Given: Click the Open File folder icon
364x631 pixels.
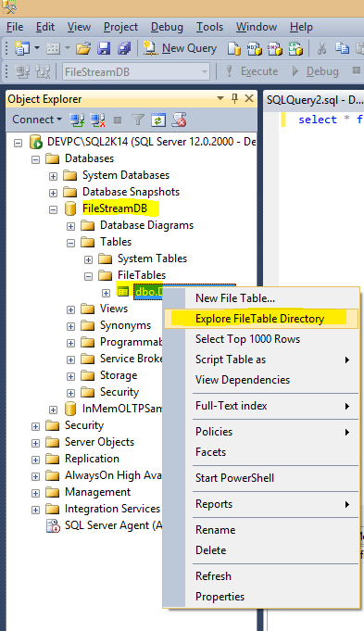Looking at the screenshot, I should (83, 49).
